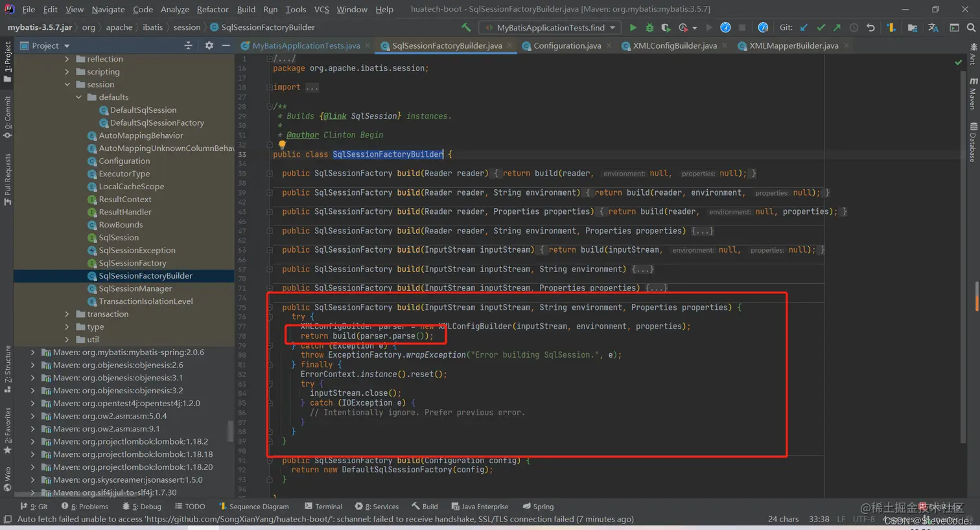Select TransactionIsolationLevel in the tree
This screenshot has height=530, width=980.
[x=146, y=301]
